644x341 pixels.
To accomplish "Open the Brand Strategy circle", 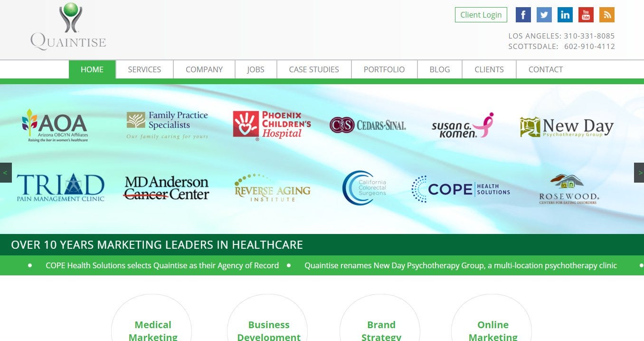I will click(381, 318).
